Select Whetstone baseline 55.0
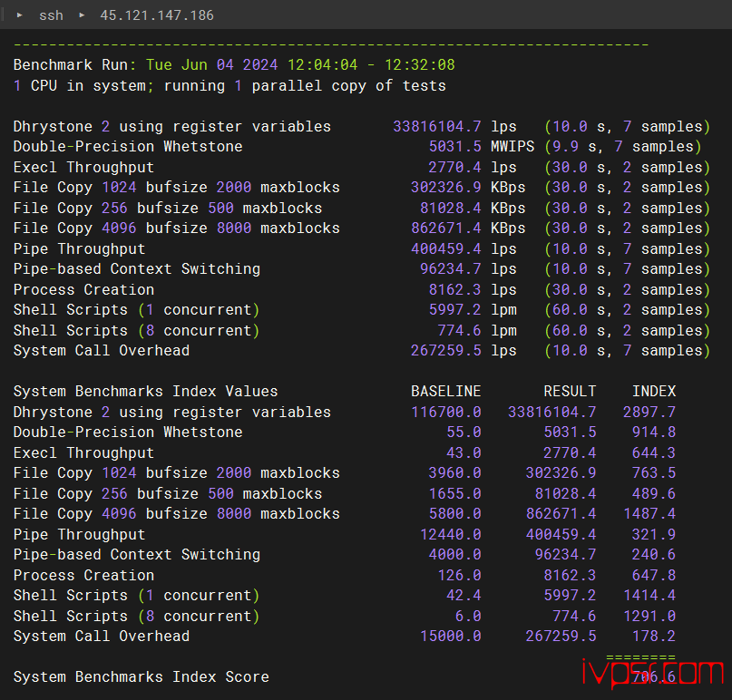The width and height of the screenshot is (732, 700). pyautogui.click(x=464, y=433)
